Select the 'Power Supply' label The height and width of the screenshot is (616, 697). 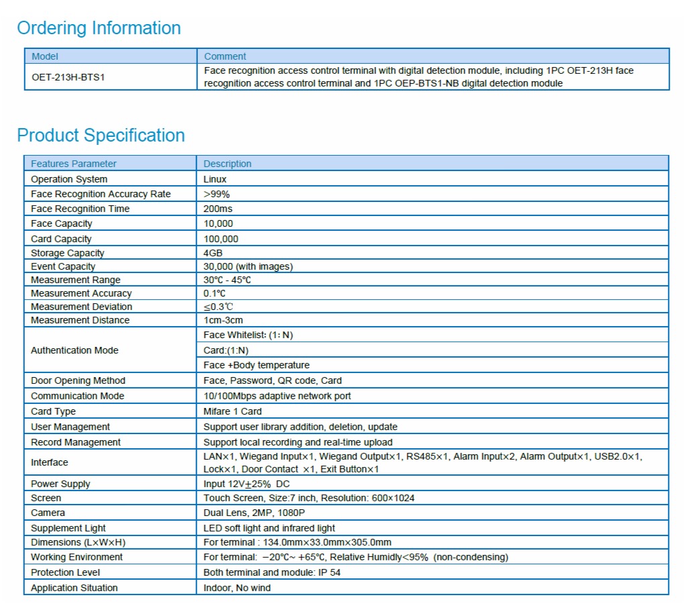click(x=60, y=484)
